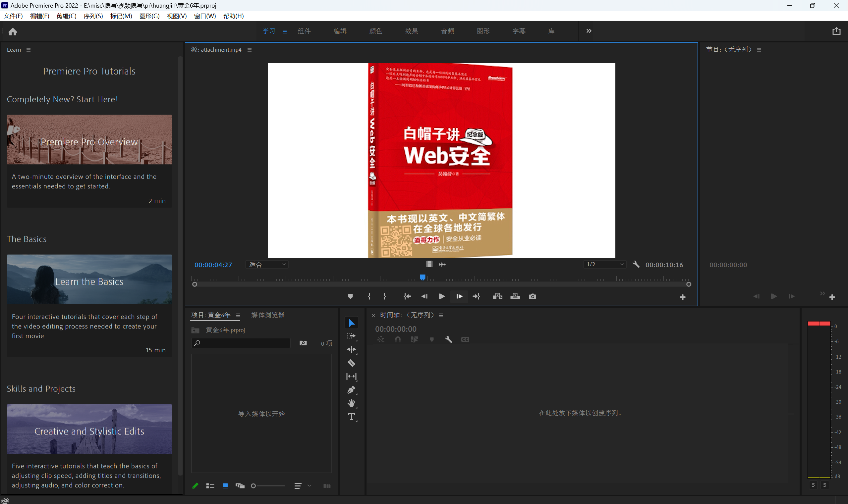
Task: Open 序列(S) menu
Action: (93, 16)
